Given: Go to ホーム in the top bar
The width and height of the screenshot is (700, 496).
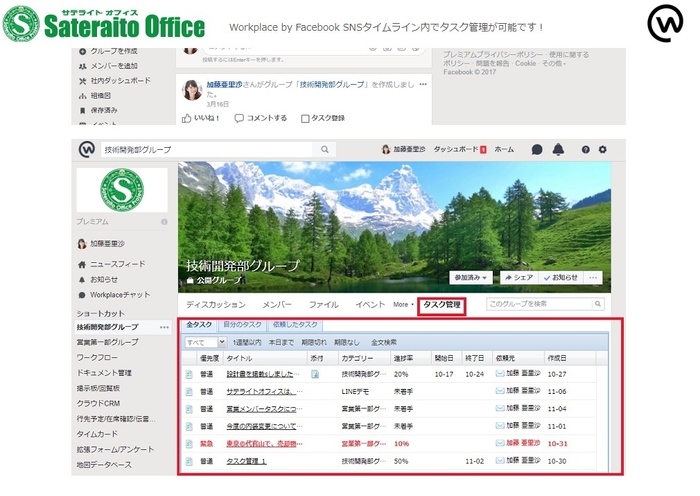Looking at the screenshot, I should (x=504, y=150).
